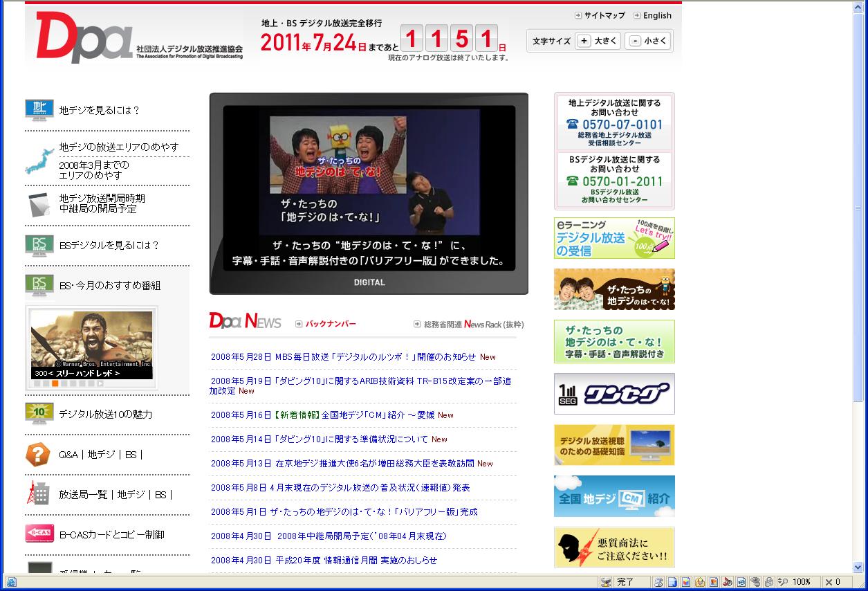Click the padlock icon in the status bar

point(769,582)
